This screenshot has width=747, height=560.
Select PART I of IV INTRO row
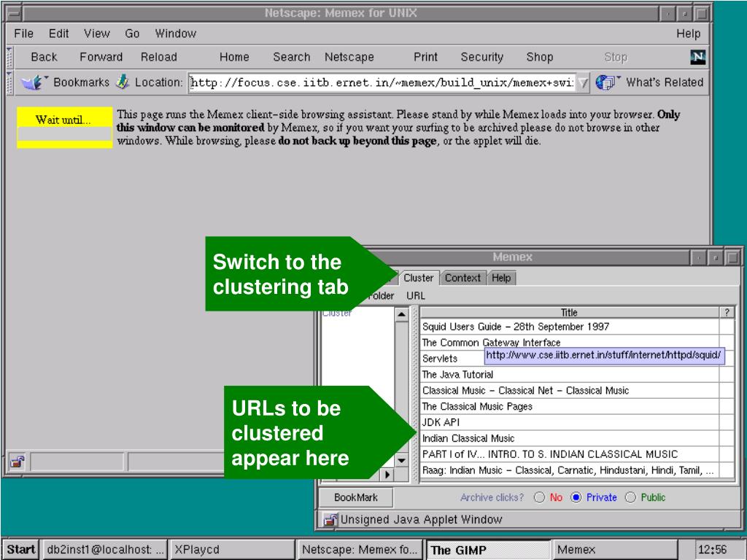point(570,454)
